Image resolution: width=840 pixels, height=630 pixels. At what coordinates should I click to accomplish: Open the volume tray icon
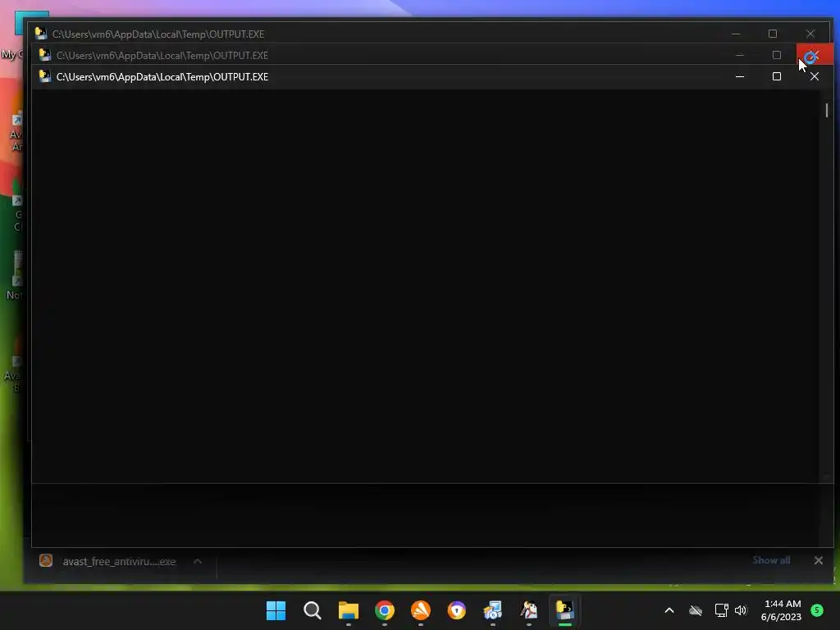click(x=741, y=610)
